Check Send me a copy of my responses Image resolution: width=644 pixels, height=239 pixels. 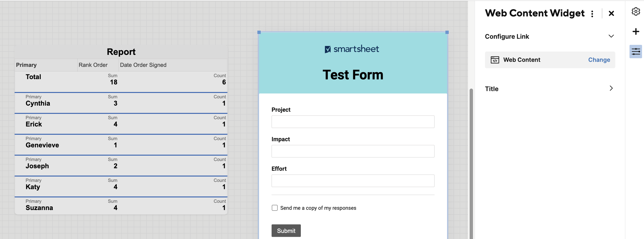click(275, 208)
